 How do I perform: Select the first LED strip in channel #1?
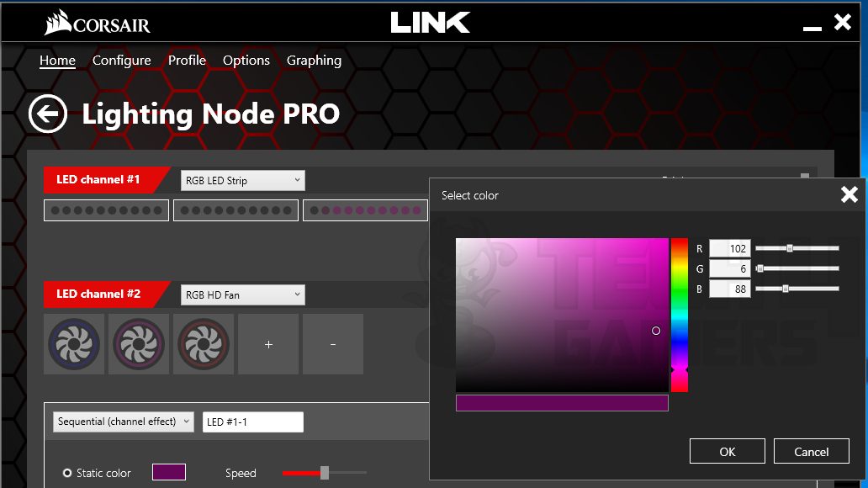pos(106,210)
